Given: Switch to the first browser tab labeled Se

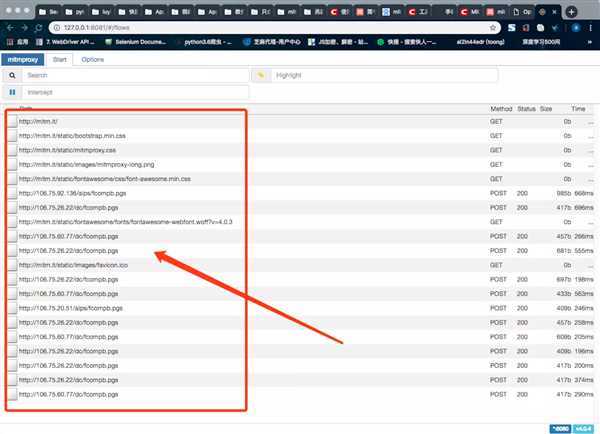Looking at the screenshot, I should (x=49, y=12).
